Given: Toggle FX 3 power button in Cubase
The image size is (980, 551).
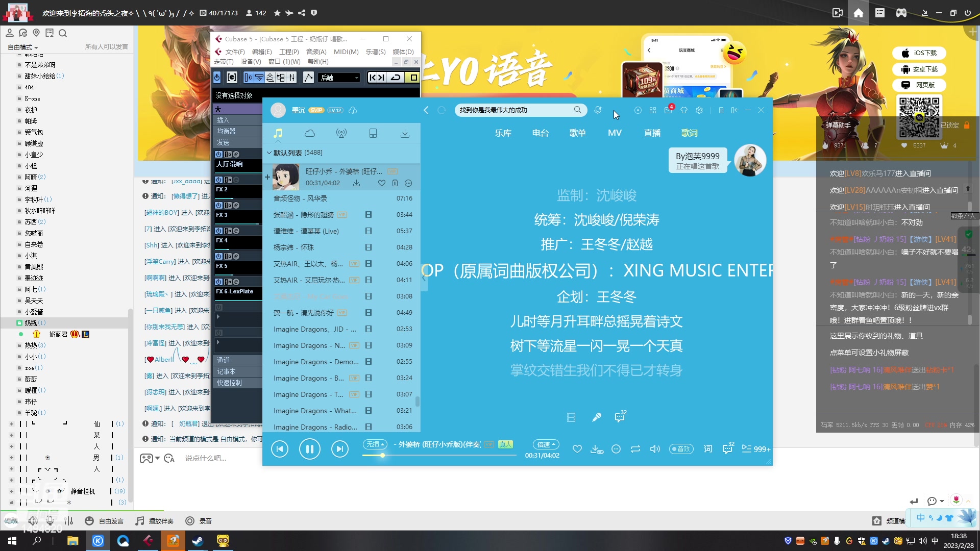Looking at the screenshot, I should click(x=218, y=205).
